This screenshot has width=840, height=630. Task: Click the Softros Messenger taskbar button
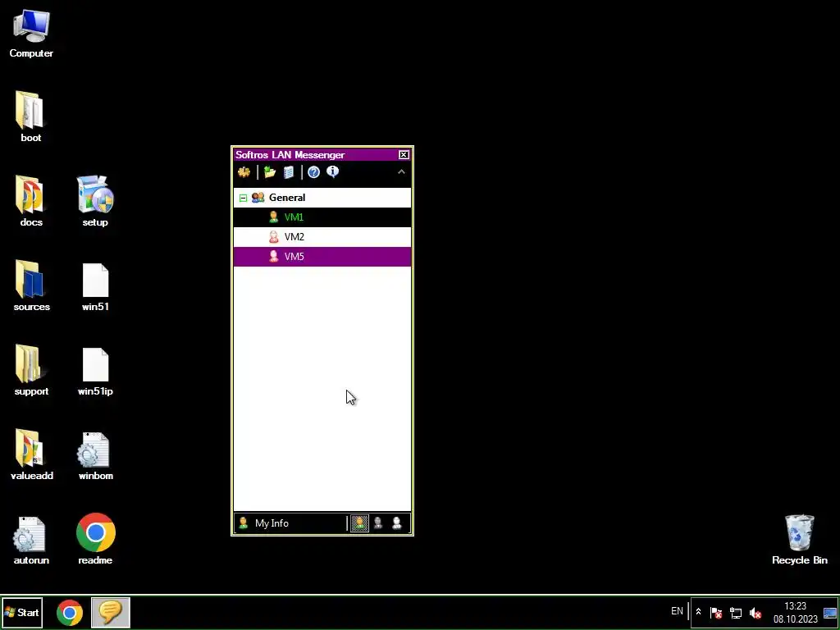[111, 612]
